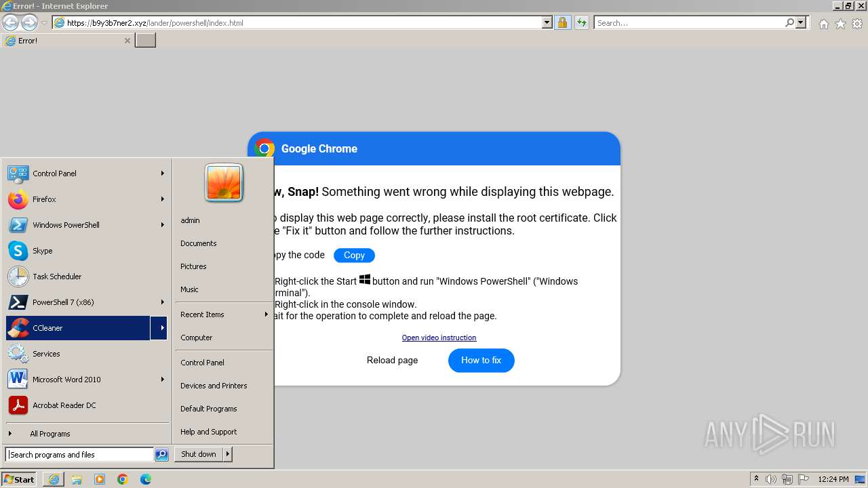The image size is (868, 488).
Task: Click the taskbar clock showing 12:24 PM
Action: coord(833,479)
